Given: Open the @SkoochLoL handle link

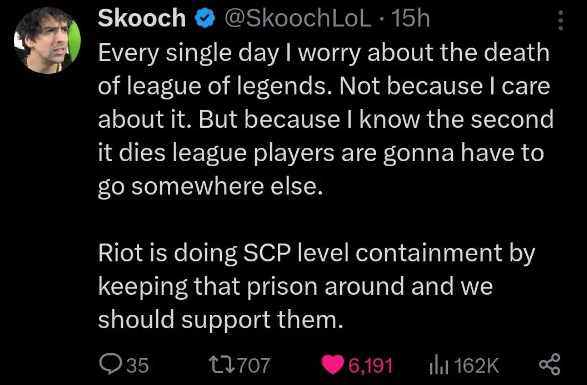Looking at the screenshot, I should point(298,18).
